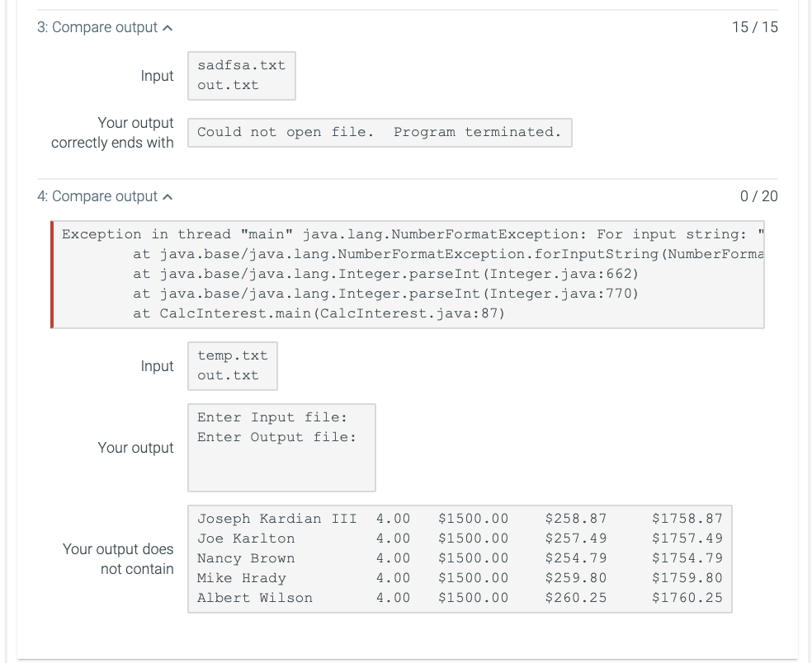Collapse the '4: Compare output' test section
This screenshot has width=812, height=663.
[105, 196]
